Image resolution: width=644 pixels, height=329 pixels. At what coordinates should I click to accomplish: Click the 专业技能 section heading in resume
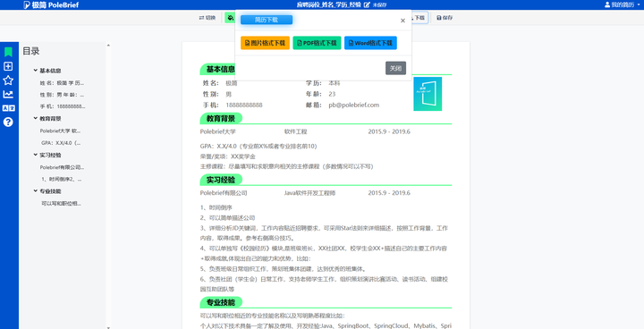[221, 303]
